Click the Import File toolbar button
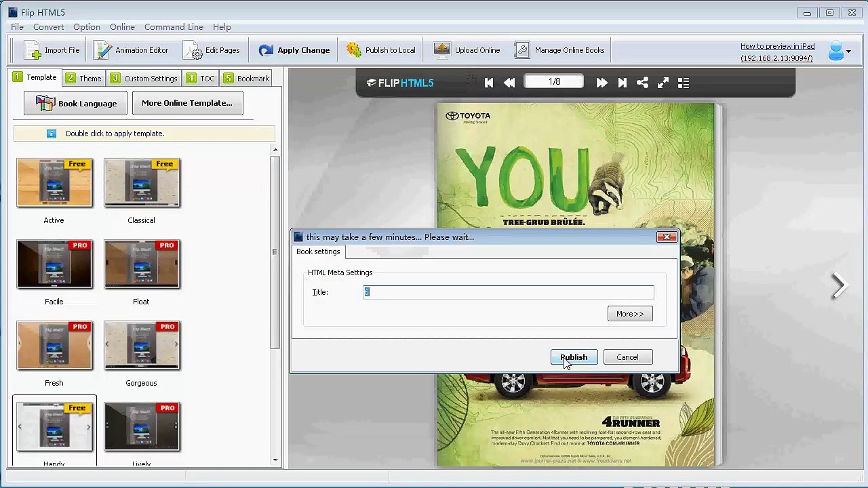 [x=52, y=50]
